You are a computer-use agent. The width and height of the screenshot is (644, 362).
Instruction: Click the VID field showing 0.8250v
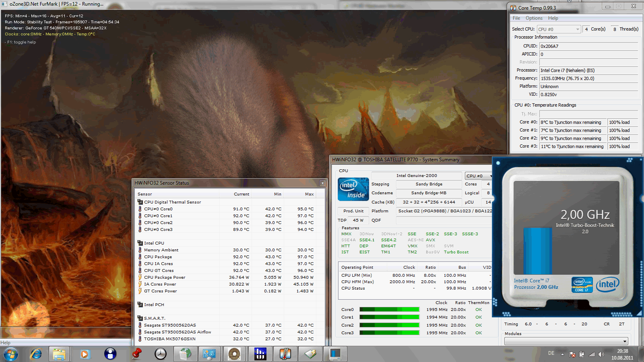589,95
